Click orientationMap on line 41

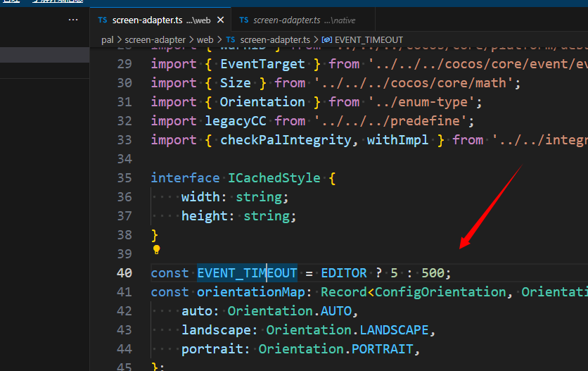point(251,291)
